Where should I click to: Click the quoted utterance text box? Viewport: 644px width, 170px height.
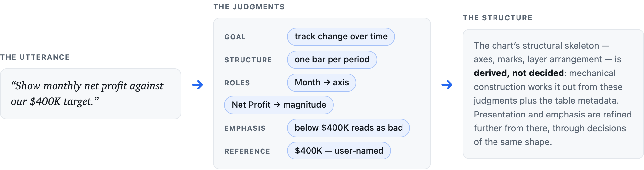point(91,94)
